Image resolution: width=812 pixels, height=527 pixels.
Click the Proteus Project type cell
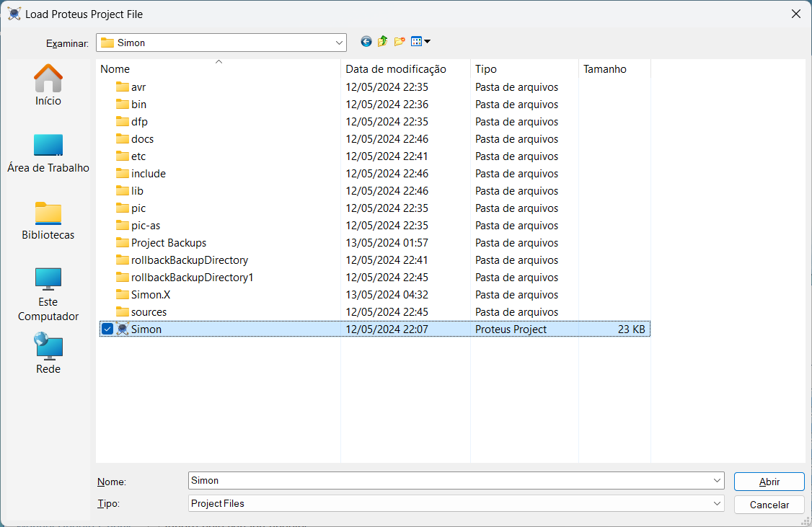[x=511, y=329]
